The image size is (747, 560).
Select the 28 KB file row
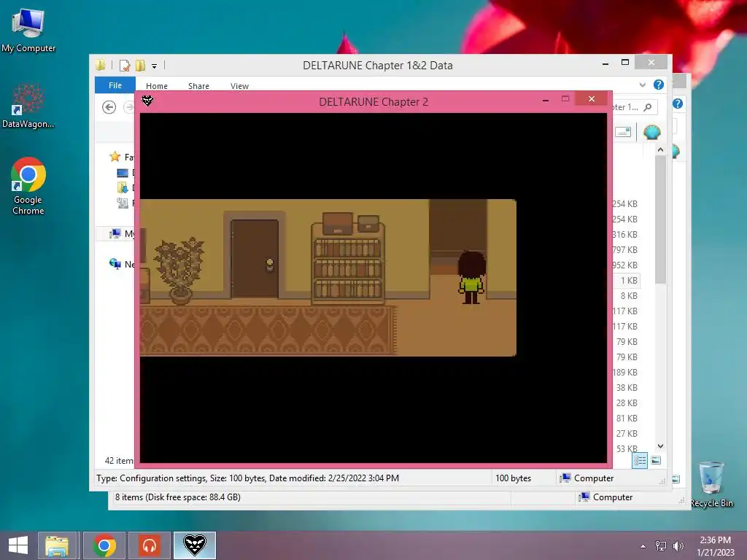627,402
